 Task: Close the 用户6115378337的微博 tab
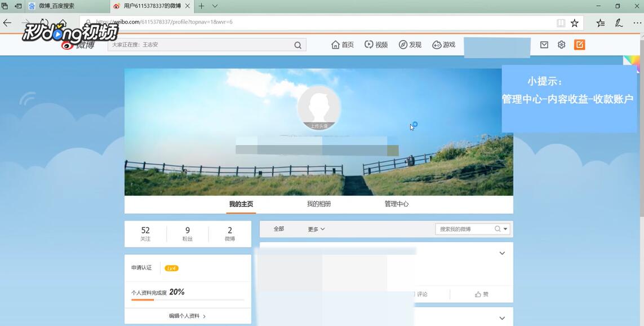[188, 6]
